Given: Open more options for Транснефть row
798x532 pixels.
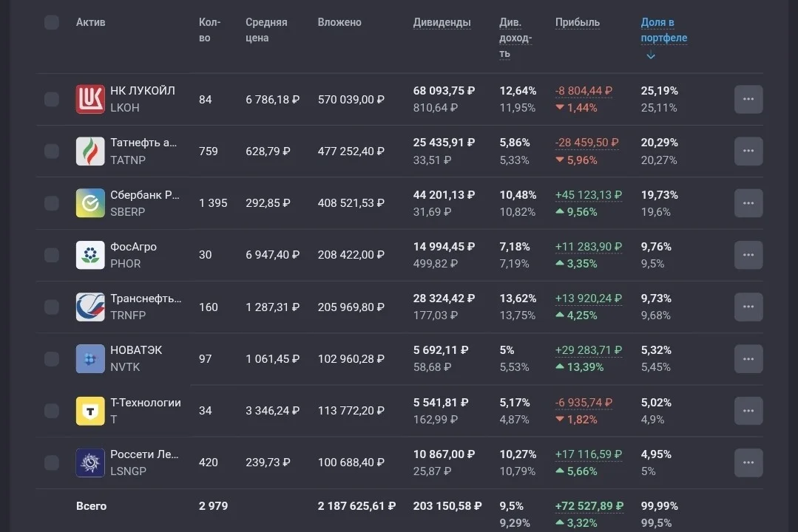Looking at the screenshot, I should pos(748,307).
